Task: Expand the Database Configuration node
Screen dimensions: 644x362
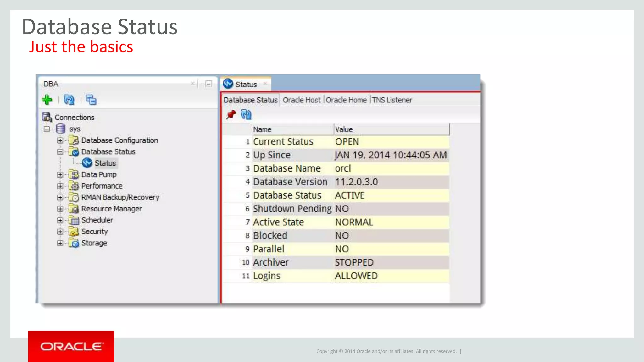Action: tap(60, 140)
